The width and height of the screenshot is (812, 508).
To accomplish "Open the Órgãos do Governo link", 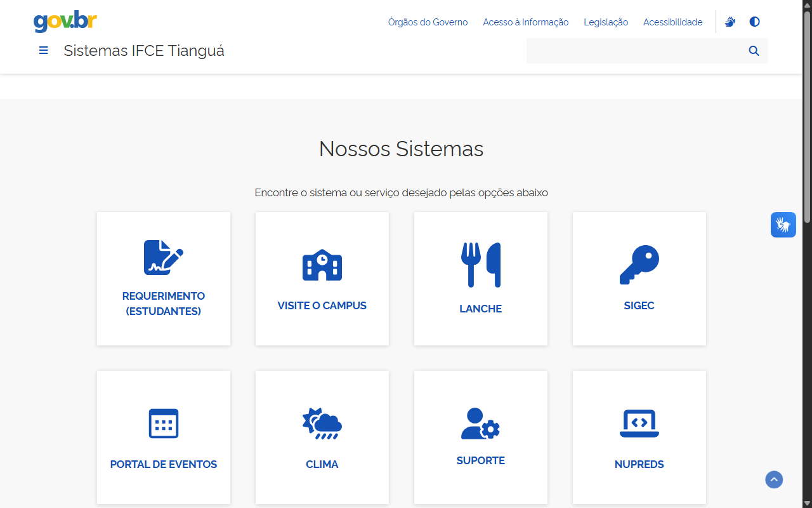I will pyautogui.click(x=428, y=22).
